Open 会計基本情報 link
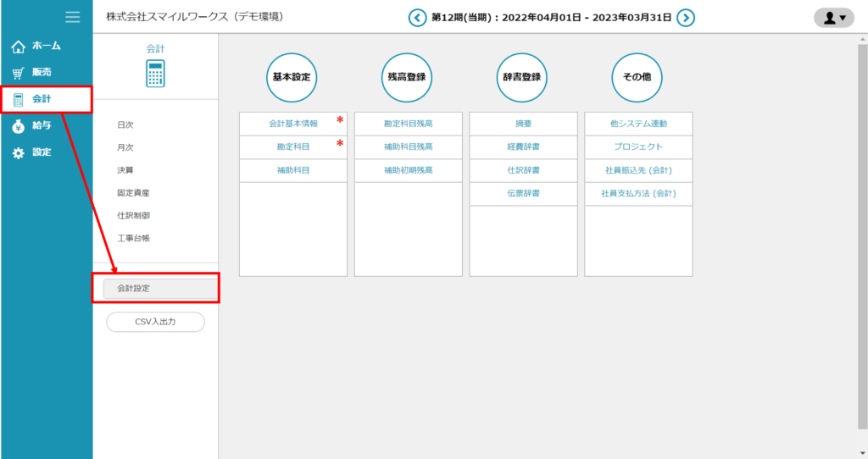Viewport: 868px width, 459px height. [x=293, y=124]
